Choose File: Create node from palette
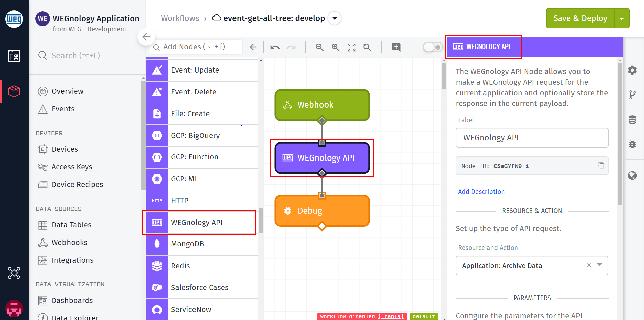Viewport: 644px width, 320px height. [x=202, y=113]
